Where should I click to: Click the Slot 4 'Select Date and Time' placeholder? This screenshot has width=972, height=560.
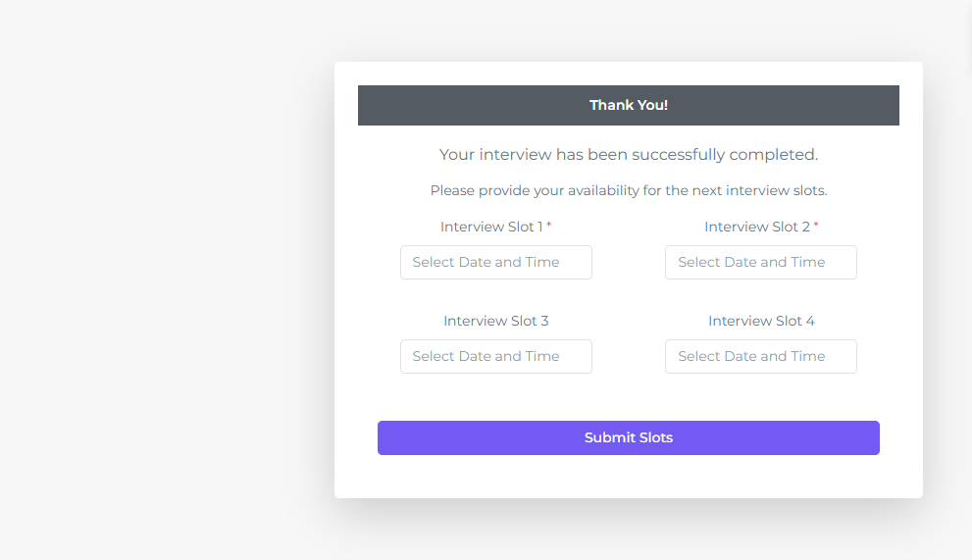751,356
